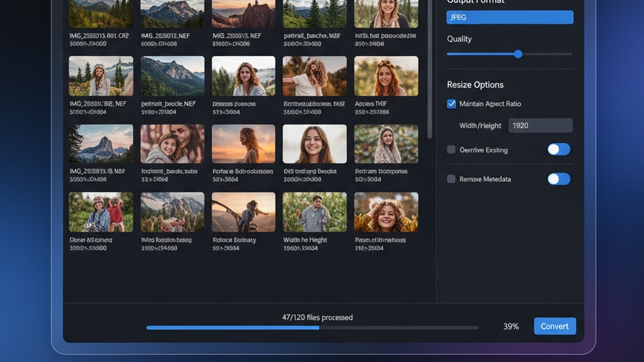The height and width of the screenshot is (362, 644).
Task: Pick the man standing in garden photo
Action: click(x=315, y=212)
